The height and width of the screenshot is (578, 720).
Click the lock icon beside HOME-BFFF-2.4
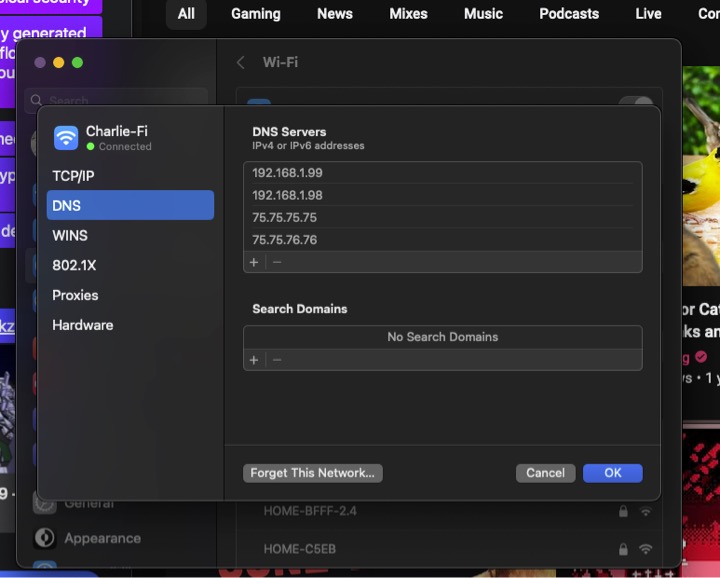tap(623, 511)
